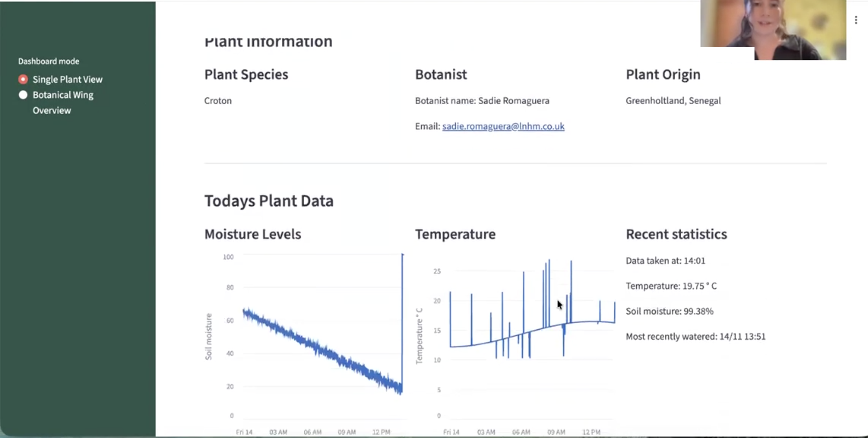Open the sadie.romaguera@lnhm.co.uk email link
868x438 pixels.
click(503, 126)
